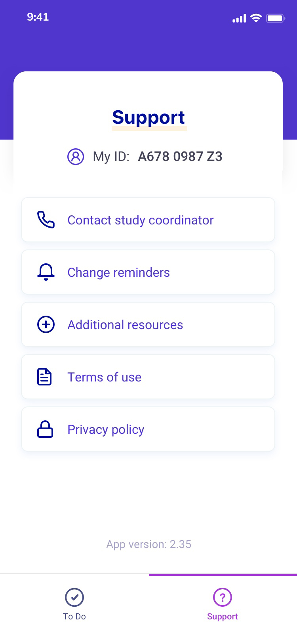The image size is (297, 644).
Task: Tap the battery indicator in status bar
Action: pyautogui.click(x=276, y=18)
